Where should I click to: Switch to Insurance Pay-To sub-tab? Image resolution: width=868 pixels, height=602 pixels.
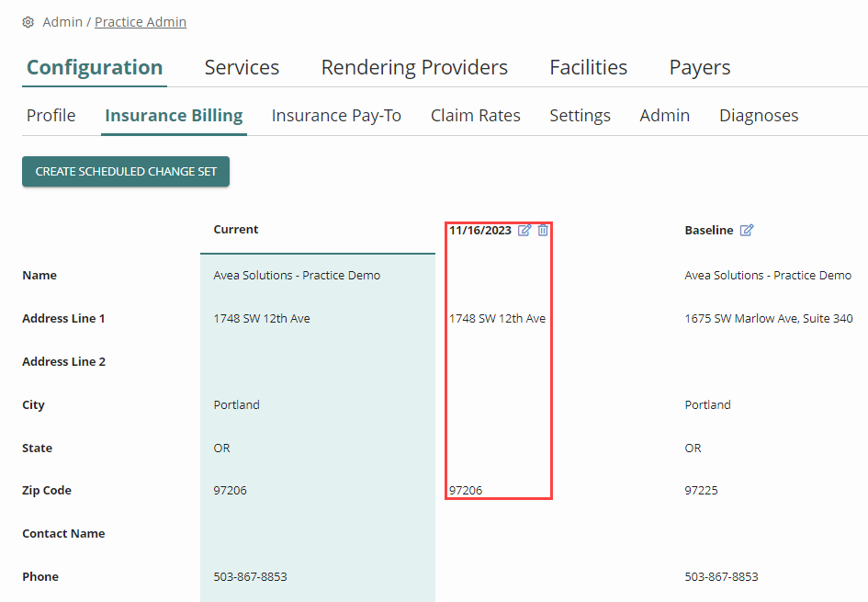coord(336,116)
